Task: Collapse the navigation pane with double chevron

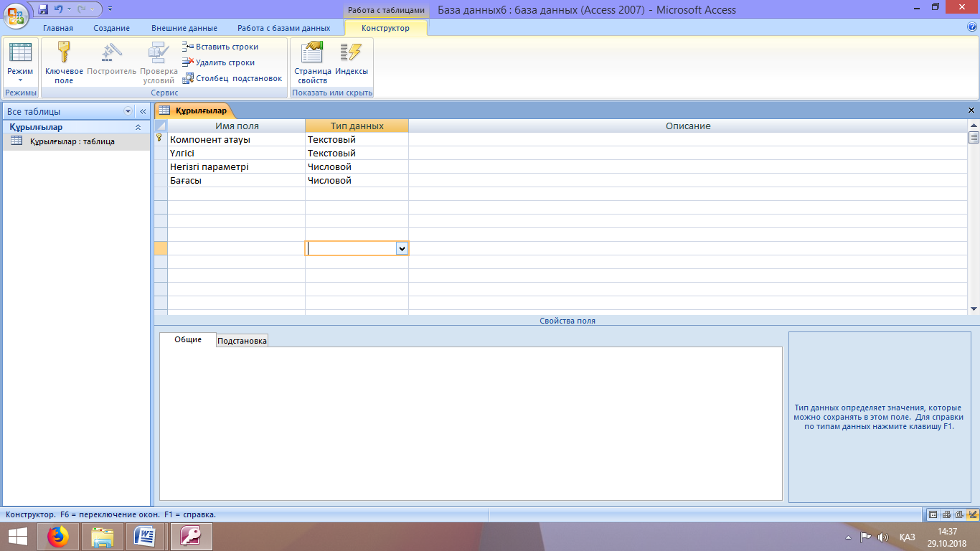Action: [142, 111]
